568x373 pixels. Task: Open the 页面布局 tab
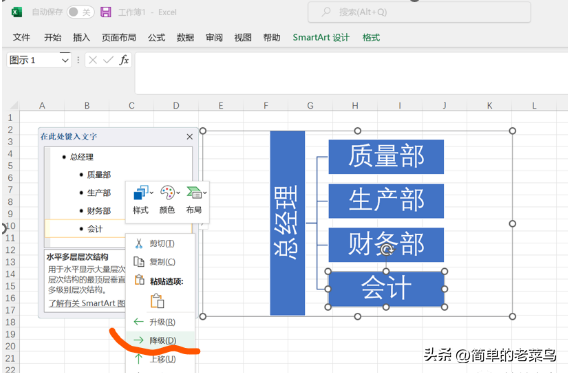(x=119, y=37)
